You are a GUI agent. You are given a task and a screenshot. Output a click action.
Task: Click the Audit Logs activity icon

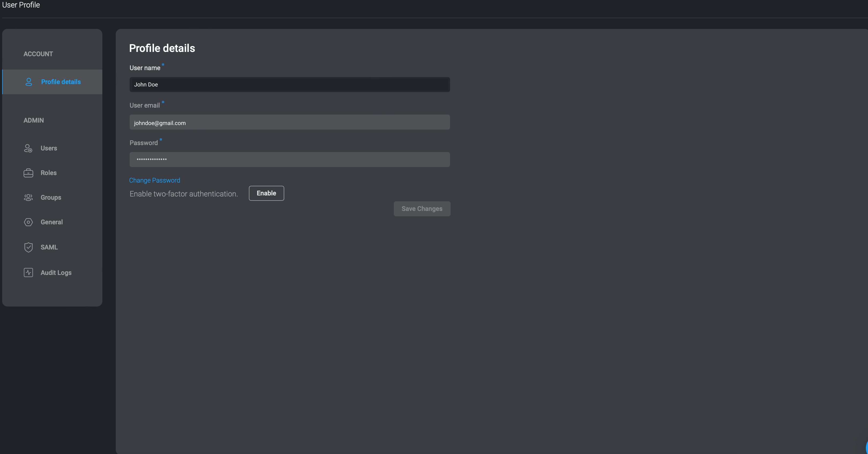coord(28,273)
